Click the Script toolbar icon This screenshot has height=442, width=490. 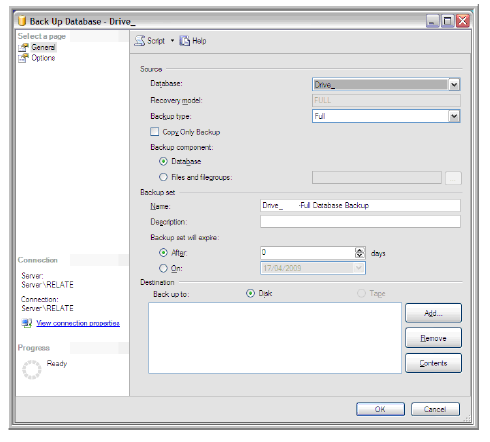click(140, 41)
